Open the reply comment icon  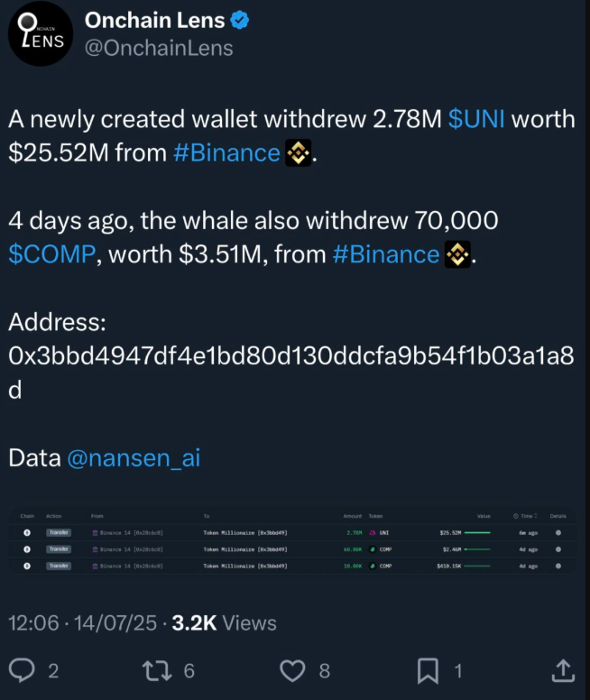(22, 670)
